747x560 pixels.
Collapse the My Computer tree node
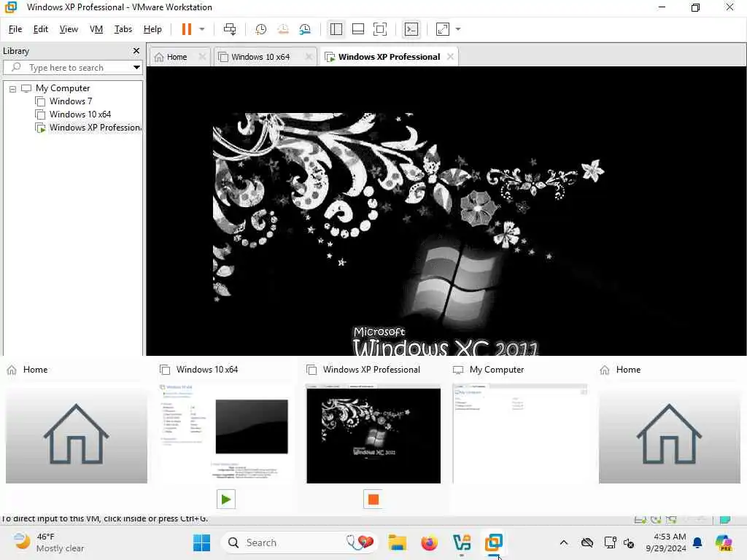[x=13, y=89]
